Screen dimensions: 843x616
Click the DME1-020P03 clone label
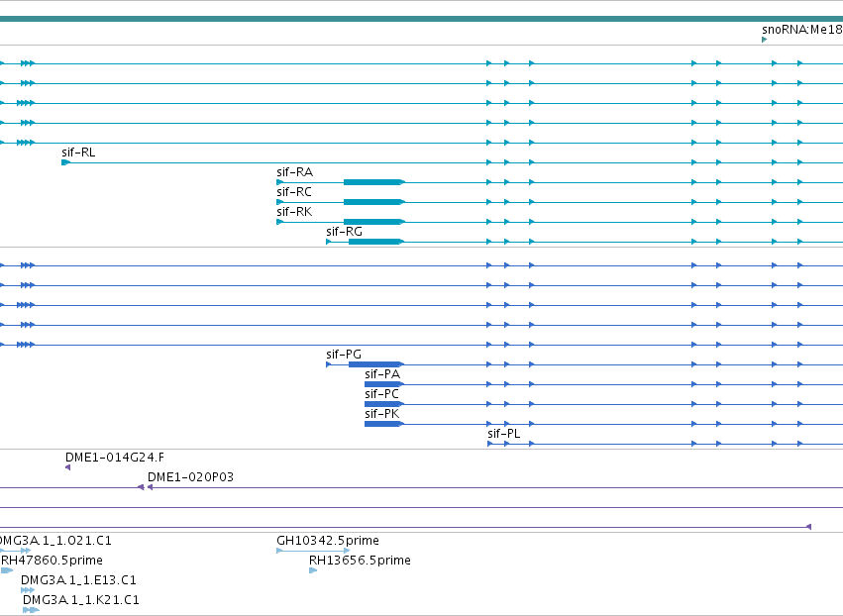point(191,477)
